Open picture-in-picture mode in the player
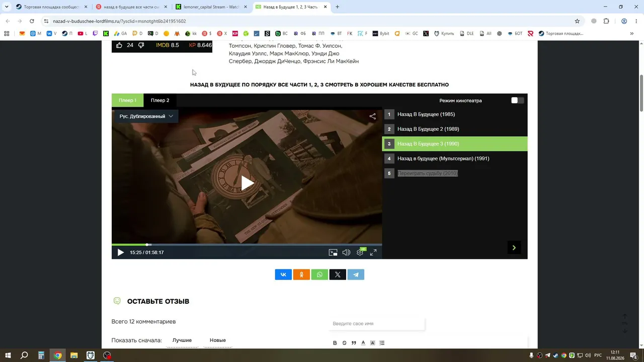Screen dimensions: 644x362 333,252
